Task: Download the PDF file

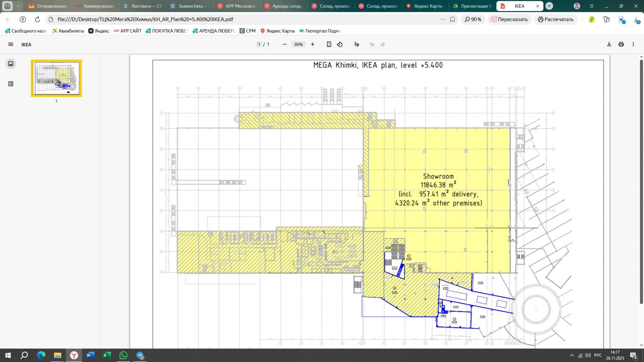Action: tap(609, 44)
